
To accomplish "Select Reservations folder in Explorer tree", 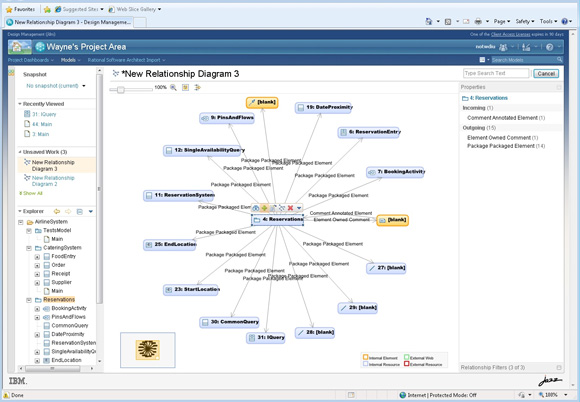I will (x=59, y=300).
